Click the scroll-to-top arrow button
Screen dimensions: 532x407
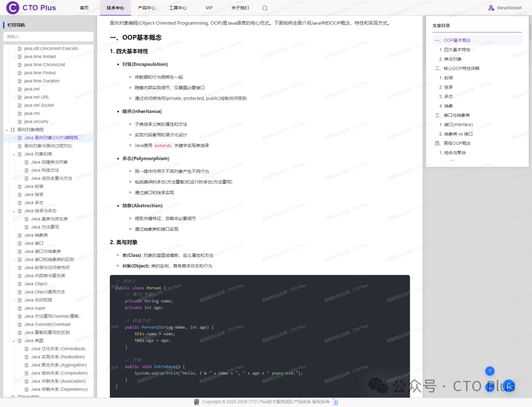point(490,371)
